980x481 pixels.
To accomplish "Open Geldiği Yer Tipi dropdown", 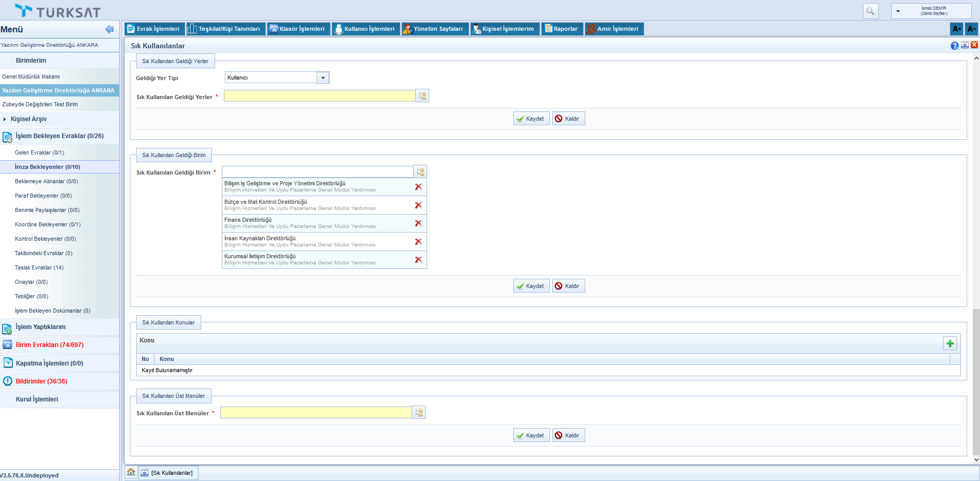I will [x=323, y=78].
